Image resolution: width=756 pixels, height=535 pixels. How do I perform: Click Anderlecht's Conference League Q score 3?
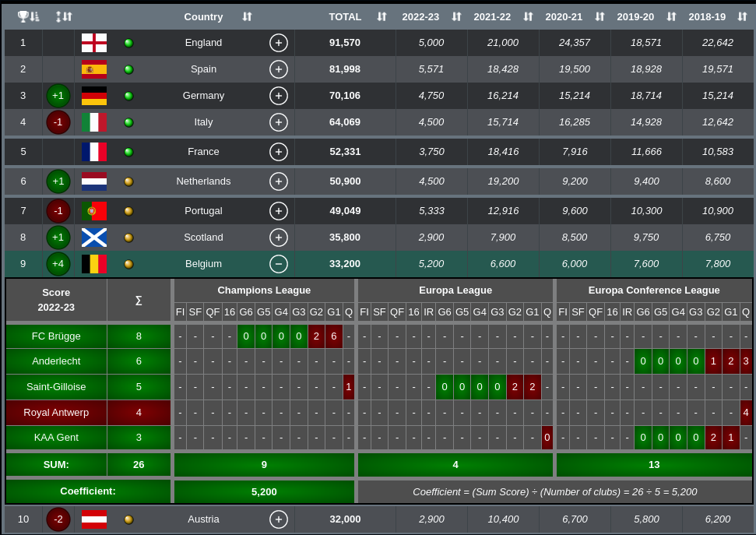tap(746, 361)
